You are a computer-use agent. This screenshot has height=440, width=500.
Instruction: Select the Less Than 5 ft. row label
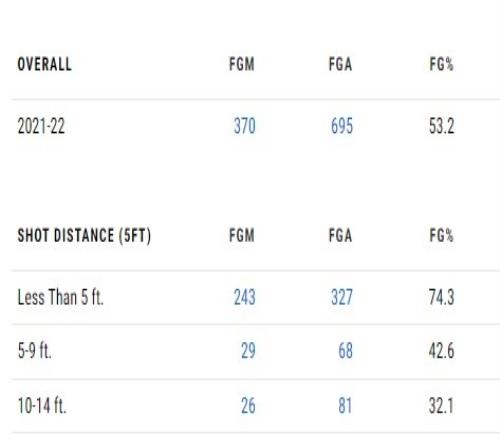click(x=60, y=297)
